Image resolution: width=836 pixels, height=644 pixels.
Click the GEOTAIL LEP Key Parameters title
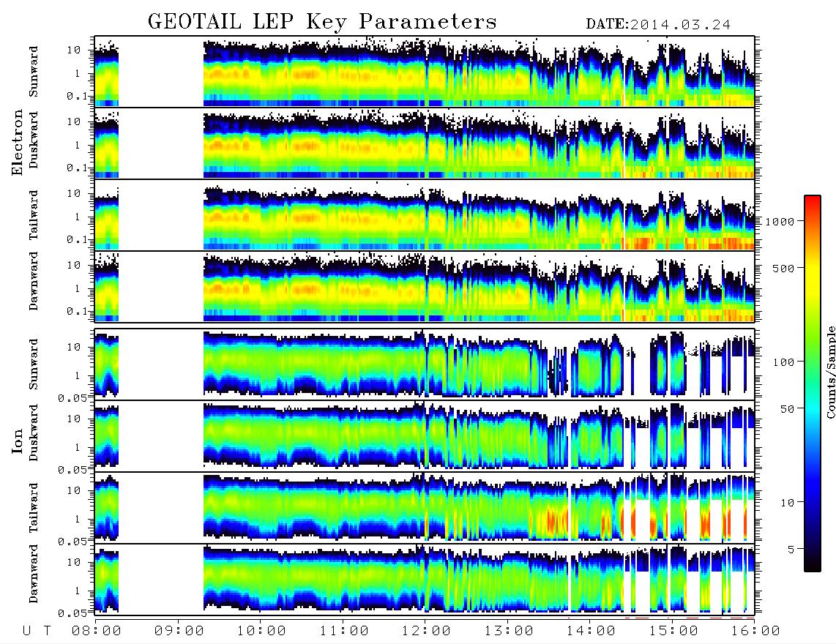coord(322,22)
